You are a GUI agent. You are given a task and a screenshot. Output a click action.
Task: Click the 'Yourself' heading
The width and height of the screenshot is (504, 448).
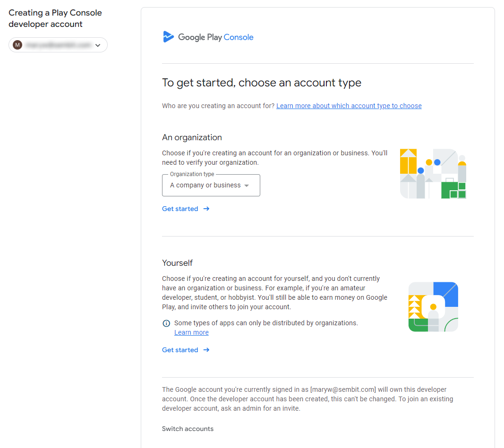pos(177,263)
